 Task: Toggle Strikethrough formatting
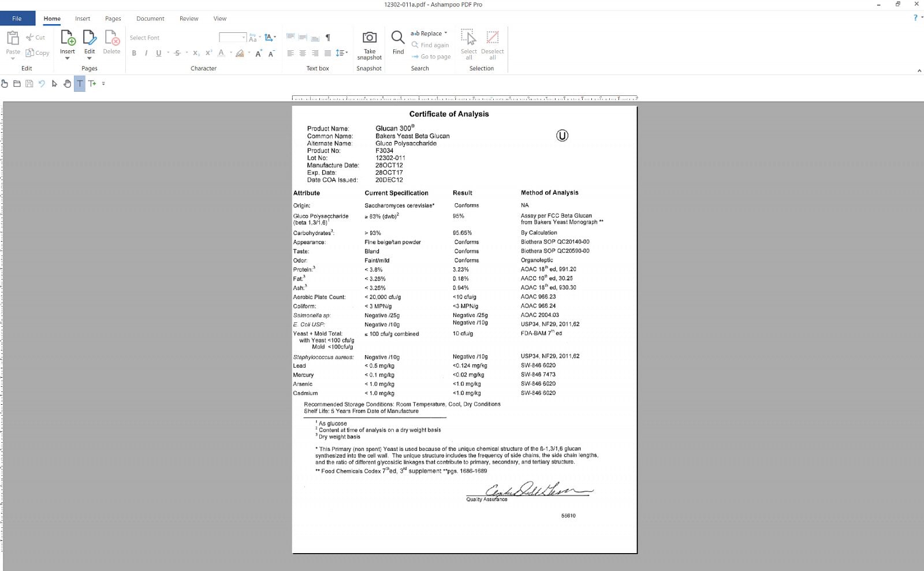[177, 53]
